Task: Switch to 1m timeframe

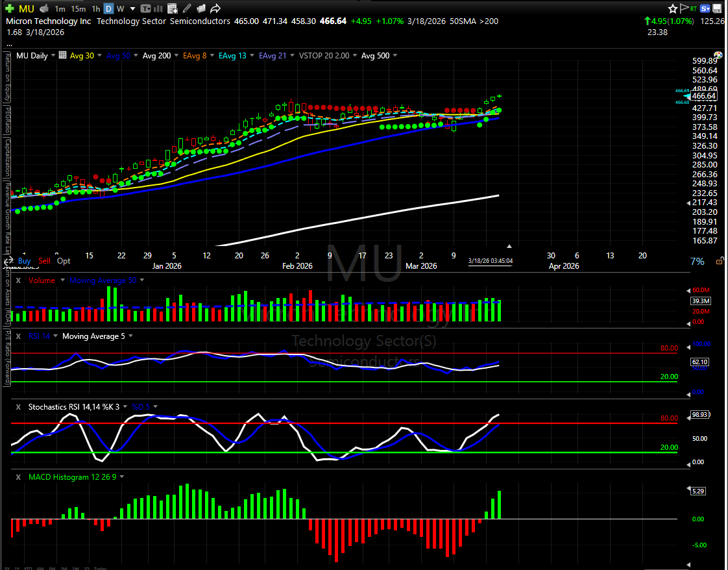Action: point(60,9)
